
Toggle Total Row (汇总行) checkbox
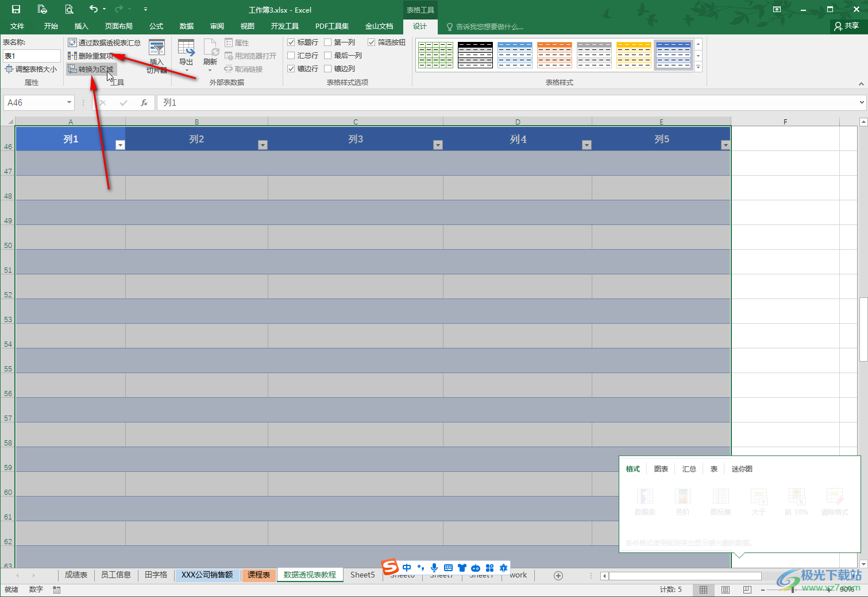tap(291, 56)
